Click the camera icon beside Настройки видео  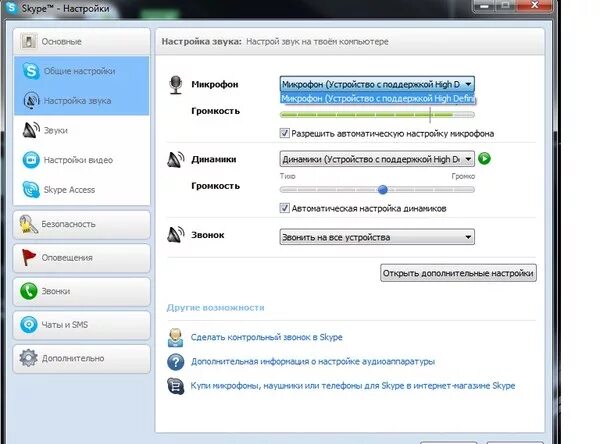click(x=31, y=160)
